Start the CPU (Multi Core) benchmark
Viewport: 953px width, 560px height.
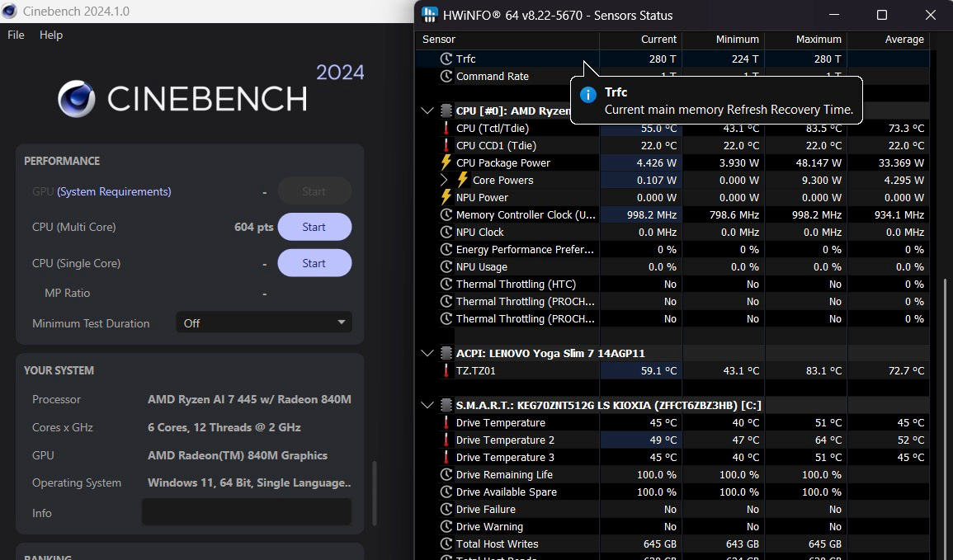coord(314,227)
